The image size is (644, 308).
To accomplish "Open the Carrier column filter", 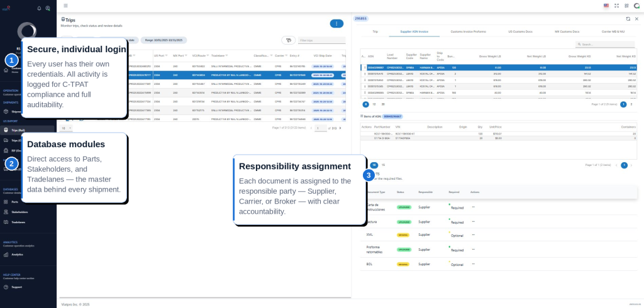I will click(286, 55).
